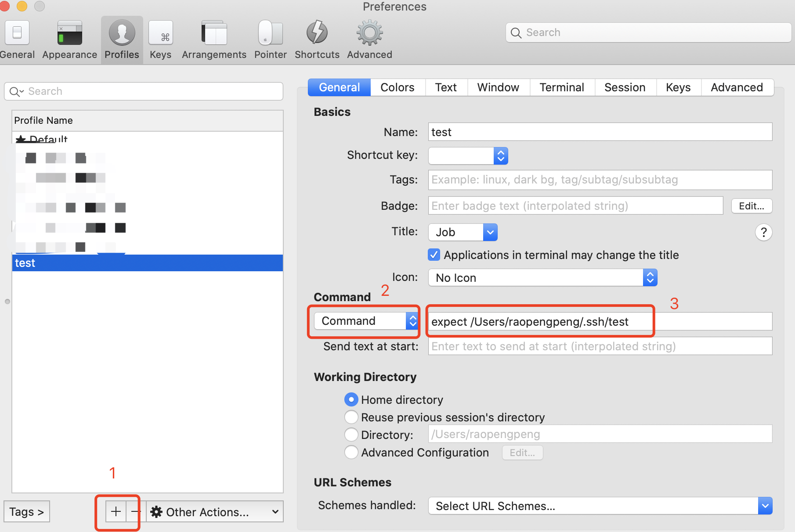
Task: Click the Directory path field
Action: click(x=600, y=434)
